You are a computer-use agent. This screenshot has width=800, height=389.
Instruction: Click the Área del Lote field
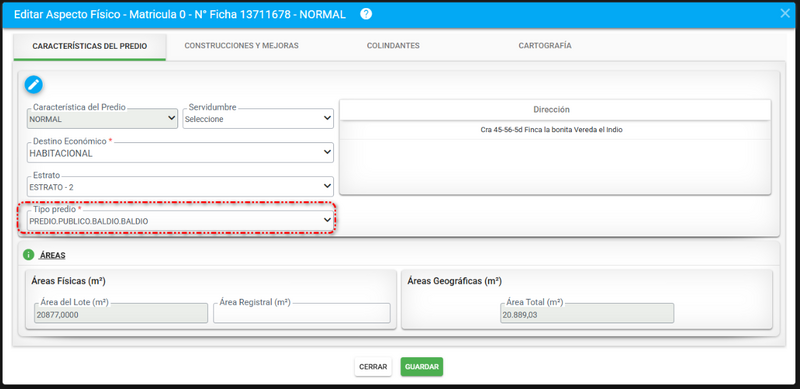[x=121, y=314]
